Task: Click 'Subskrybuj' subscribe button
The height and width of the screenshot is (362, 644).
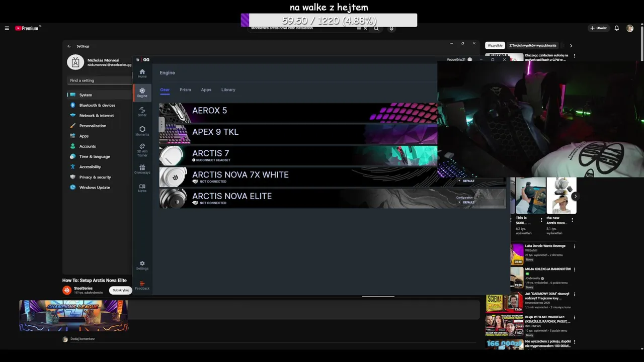Action: 121,290
